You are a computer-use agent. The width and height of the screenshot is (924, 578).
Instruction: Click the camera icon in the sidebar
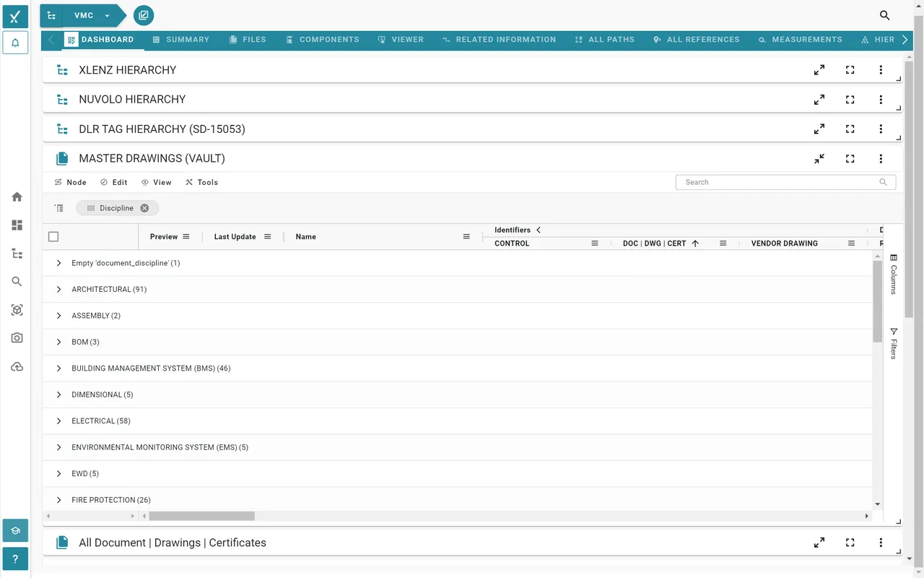point(16,337)
